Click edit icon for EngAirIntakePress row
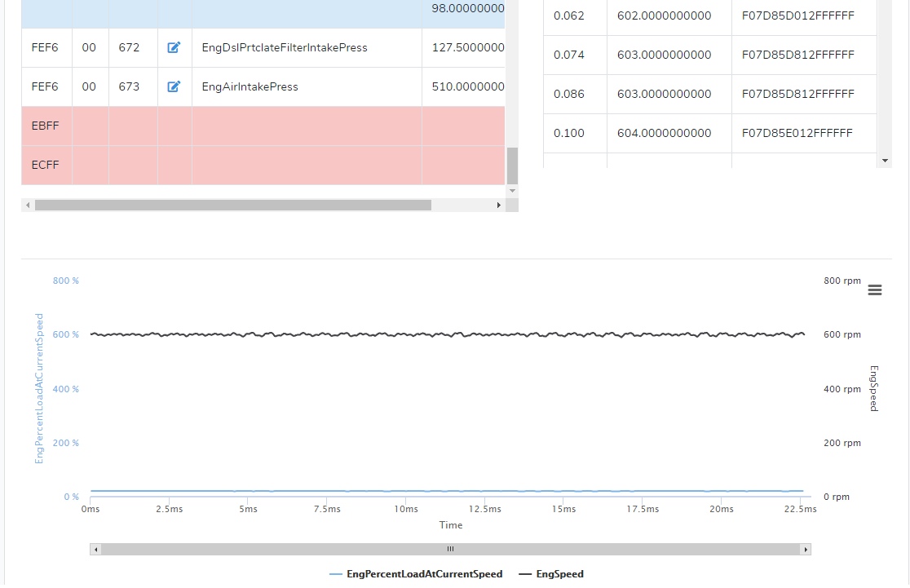Image resolution: width=910 pixels, height=588 pixels. click(174, 87)
